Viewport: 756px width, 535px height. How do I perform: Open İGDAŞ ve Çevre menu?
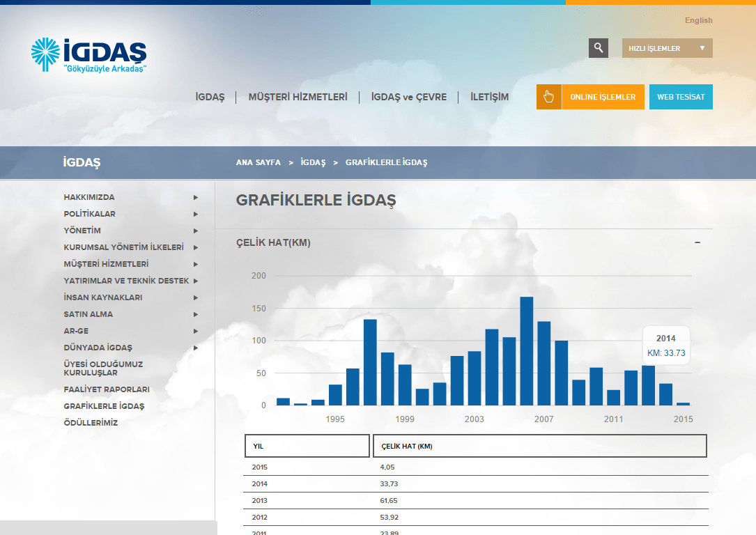[x=409, y=97]
